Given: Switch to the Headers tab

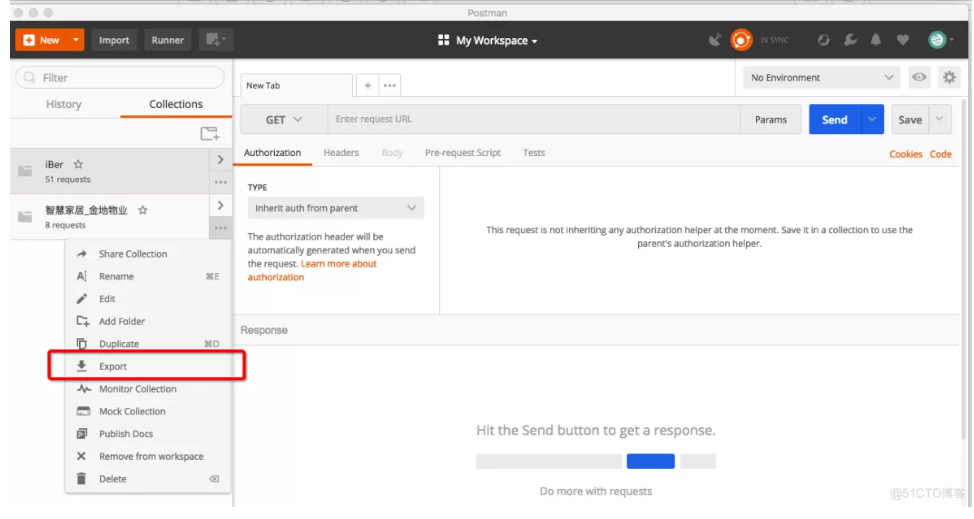Looking at the screenshot, I should click(341, 153).
